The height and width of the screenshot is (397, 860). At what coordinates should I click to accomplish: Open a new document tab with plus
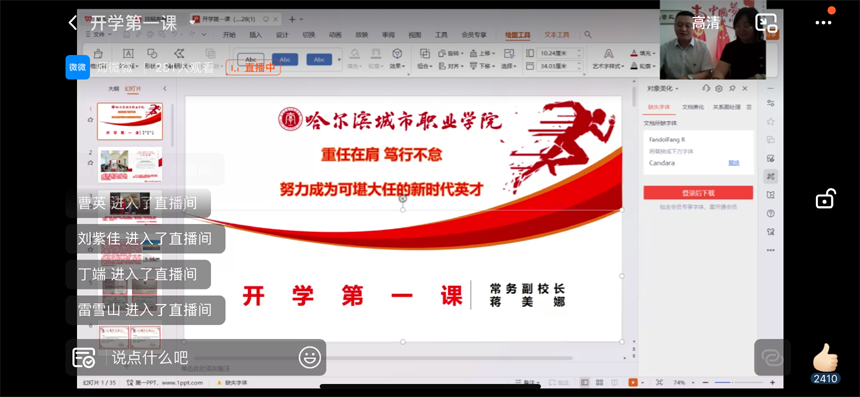coord(292,19)
